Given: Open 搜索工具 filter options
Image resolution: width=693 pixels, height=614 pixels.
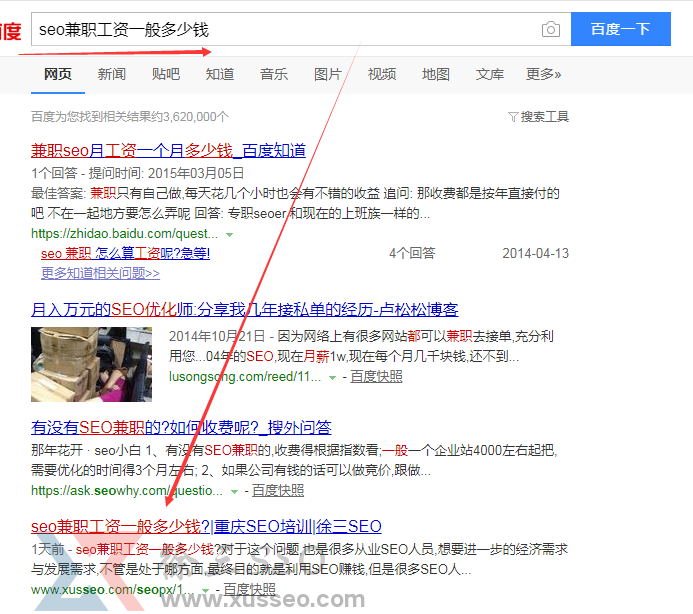Looking at the screenshot, I should pos(538,117).
